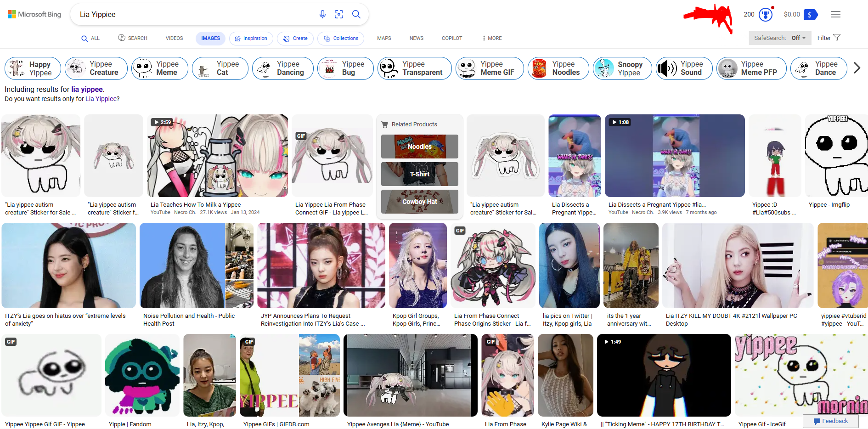Open the Collections button
The height and width of the screenshot is (429, 868).
(341, 38)
